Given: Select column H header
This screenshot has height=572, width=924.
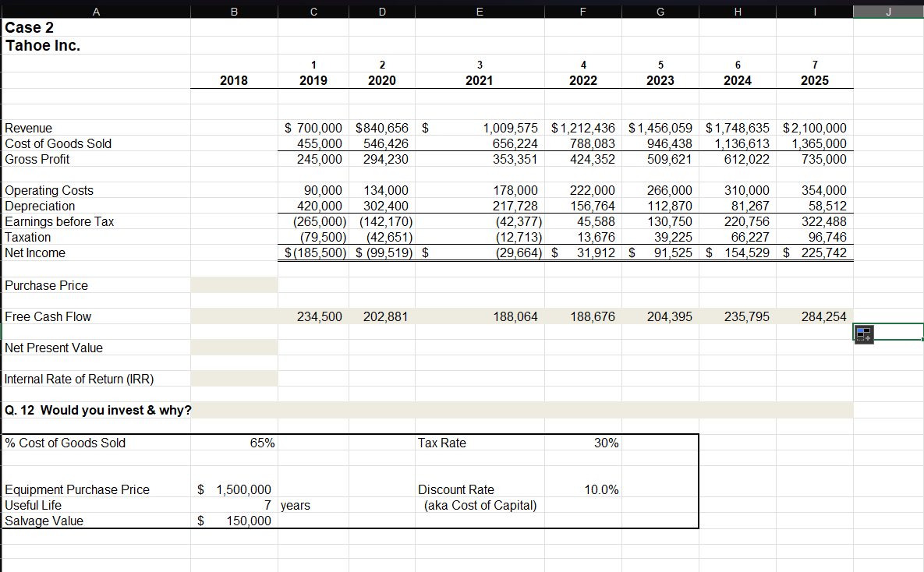Looking at the screenshot, I should point(737,12).
